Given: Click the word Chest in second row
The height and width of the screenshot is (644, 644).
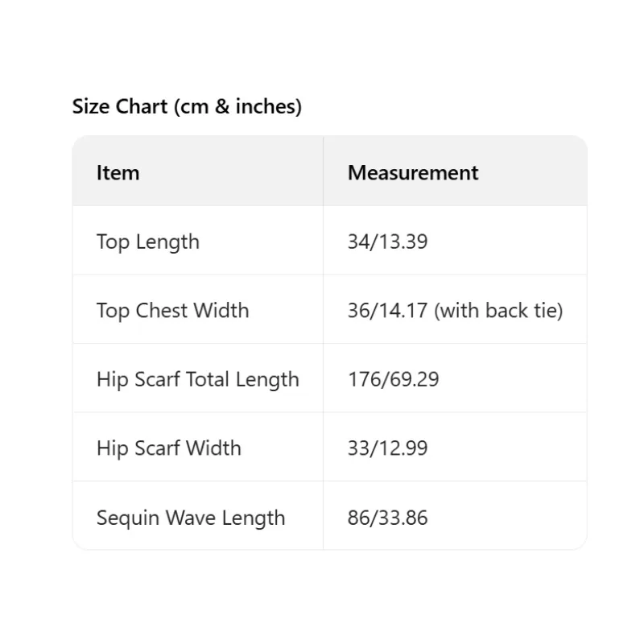Looking at the screenshot, I should click(159, 311).
